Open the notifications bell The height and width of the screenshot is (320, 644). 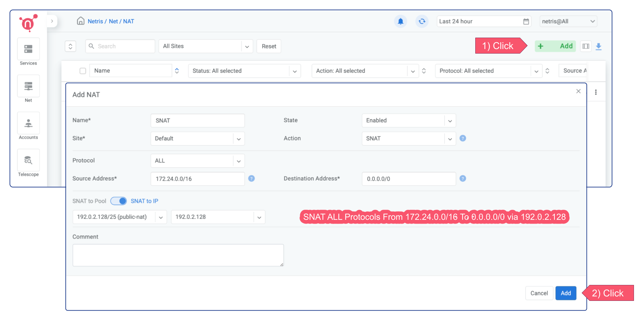pyautogui.click(x=400, y=21)
